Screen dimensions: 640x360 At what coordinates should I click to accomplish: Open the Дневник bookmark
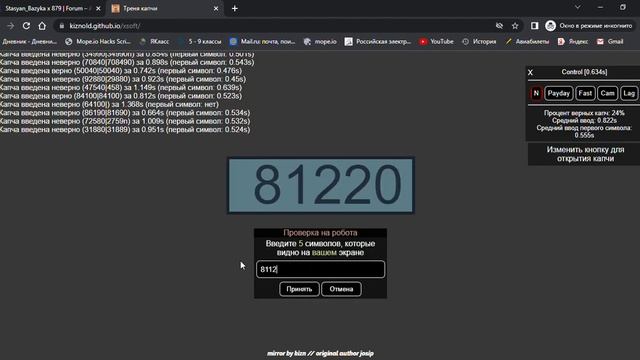(29, 42)
